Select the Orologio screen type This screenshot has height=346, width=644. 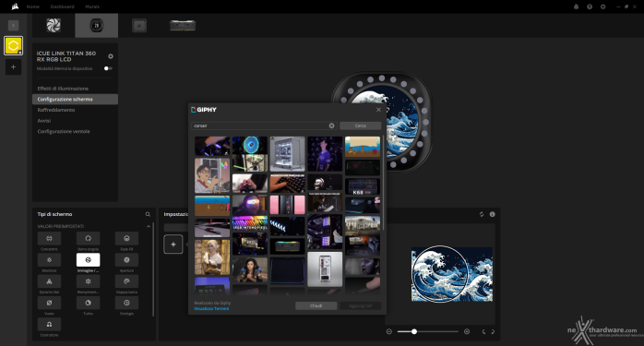(x=126, y=303)
